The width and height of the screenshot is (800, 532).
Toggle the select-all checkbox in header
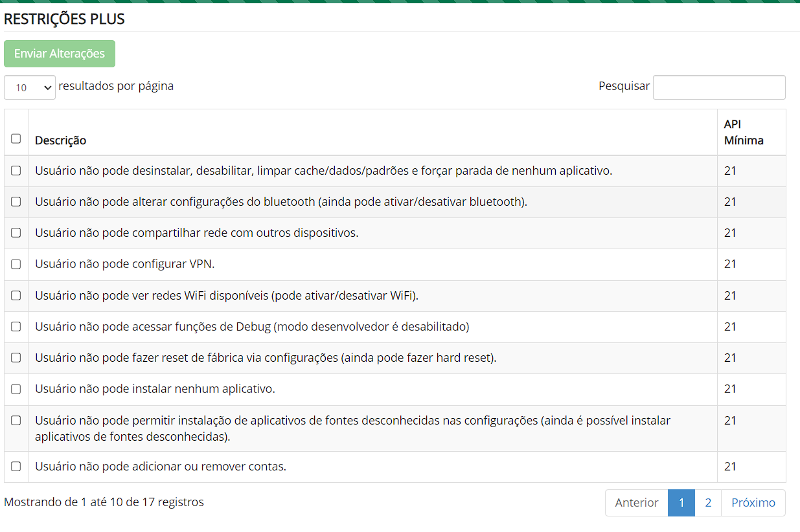point(16,139)
